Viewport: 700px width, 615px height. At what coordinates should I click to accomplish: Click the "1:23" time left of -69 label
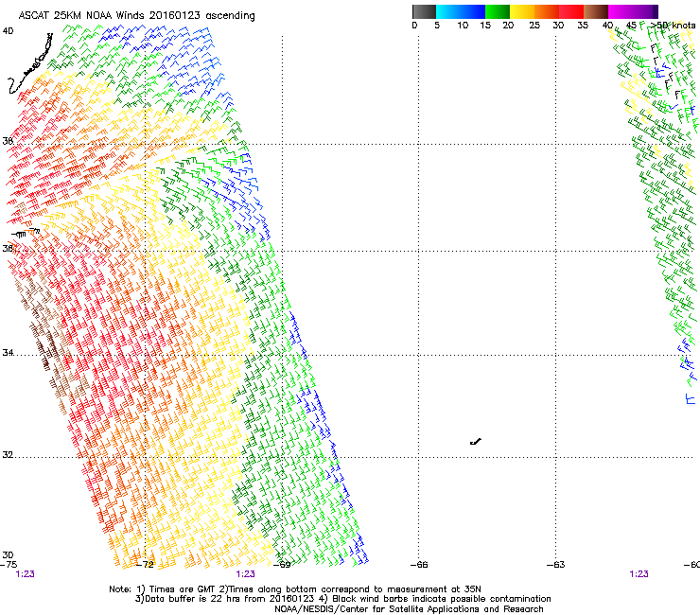(x=246, y=574)
